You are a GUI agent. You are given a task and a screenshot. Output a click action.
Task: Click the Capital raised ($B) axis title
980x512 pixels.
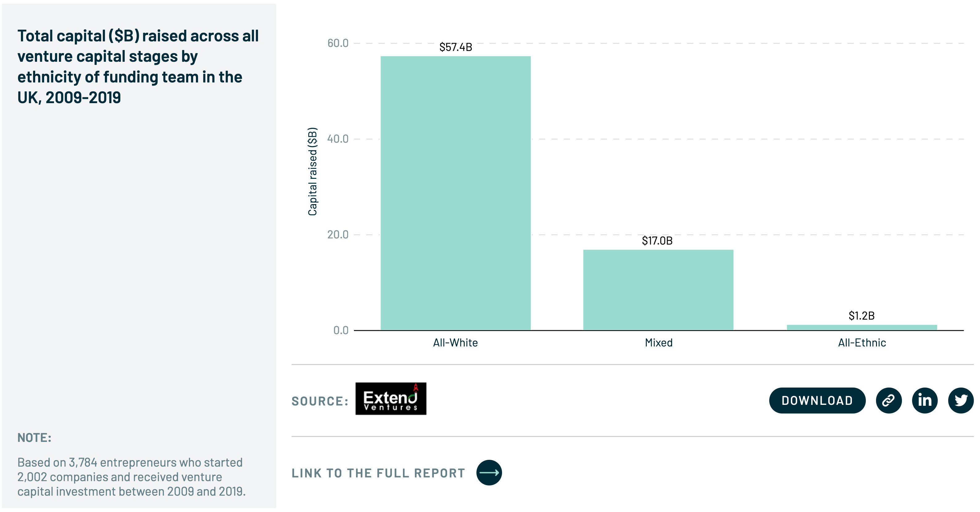click(x=312, y=171)
